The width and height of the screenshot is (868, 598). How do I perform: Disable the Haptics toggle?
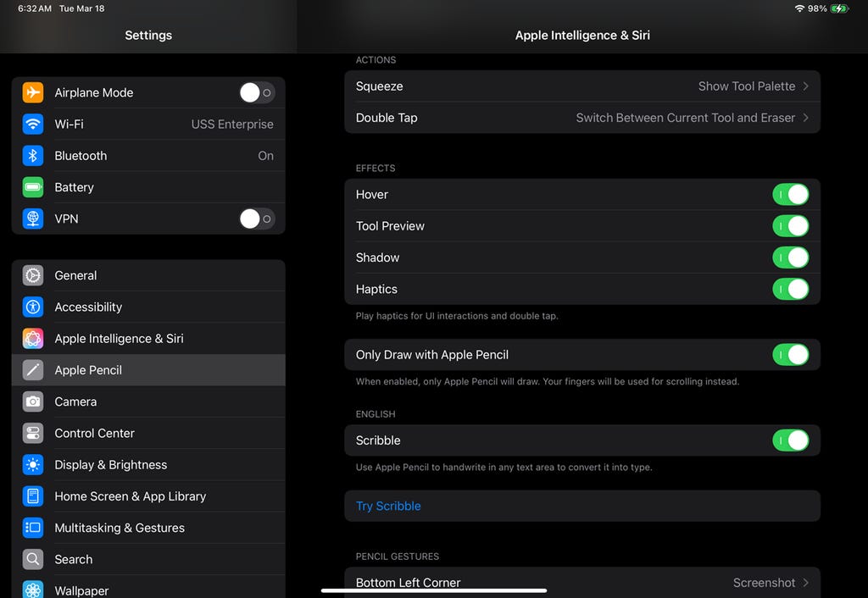pyautogui.click(x=791, y=290)
